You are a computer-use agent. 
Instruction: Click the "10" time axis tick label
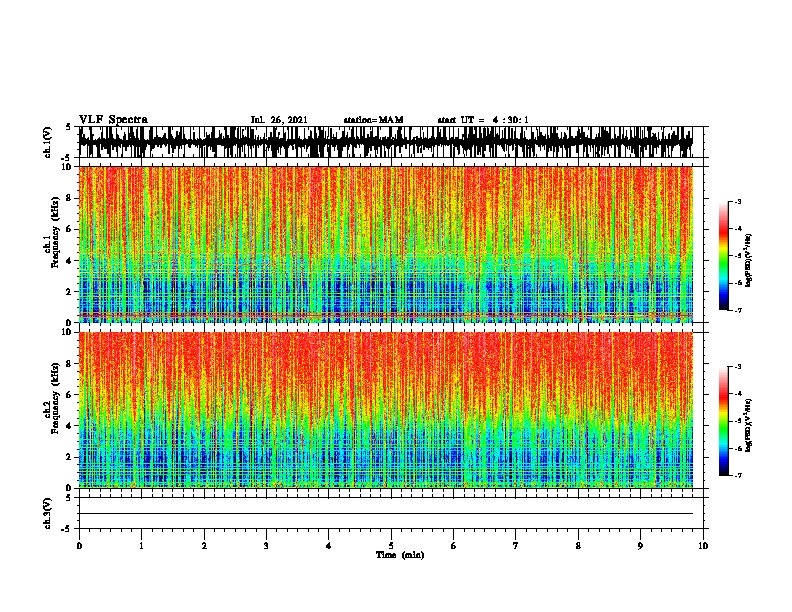(x=703, y=545)
